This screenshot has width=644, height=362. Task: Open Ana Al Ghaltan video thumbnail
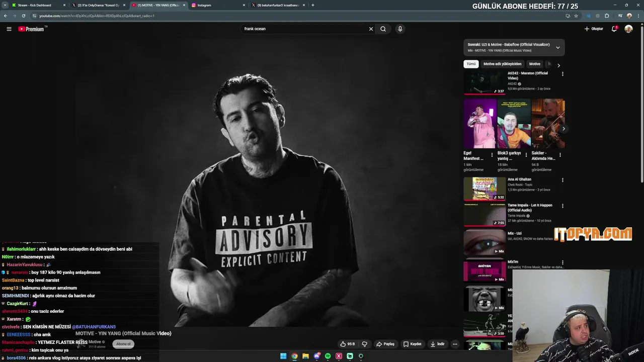coord(485,189)
